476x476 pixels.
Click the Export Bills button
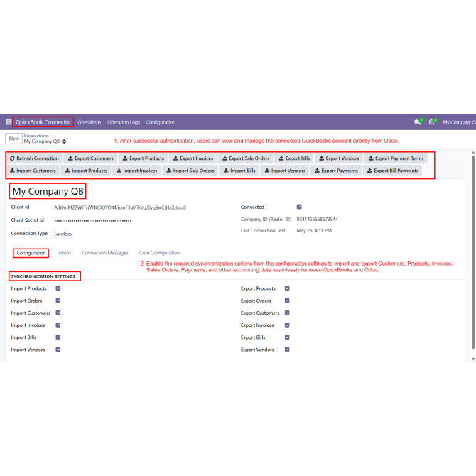[x=294, y=158]
